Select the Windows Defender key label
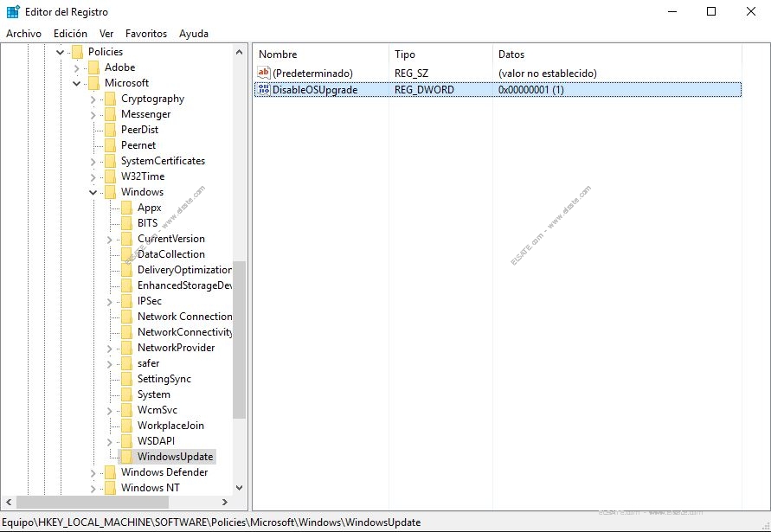 point(164,472)
